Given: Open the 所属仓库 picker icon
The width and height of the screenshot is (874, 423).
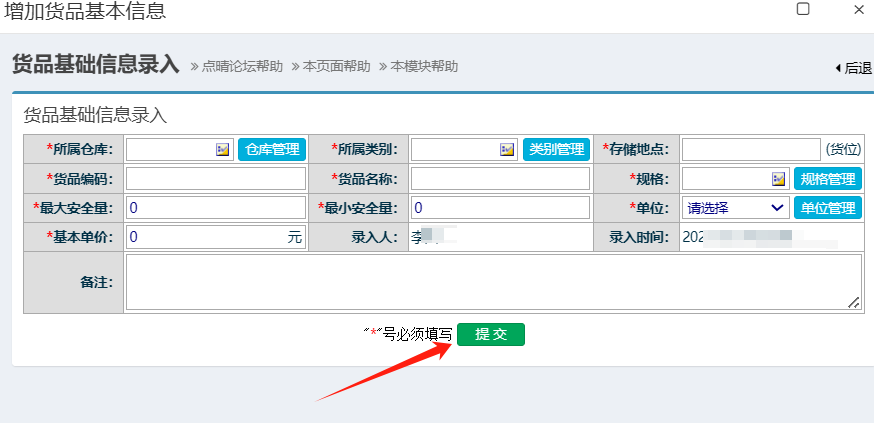Looking at the screenshot, I should 222,149.
